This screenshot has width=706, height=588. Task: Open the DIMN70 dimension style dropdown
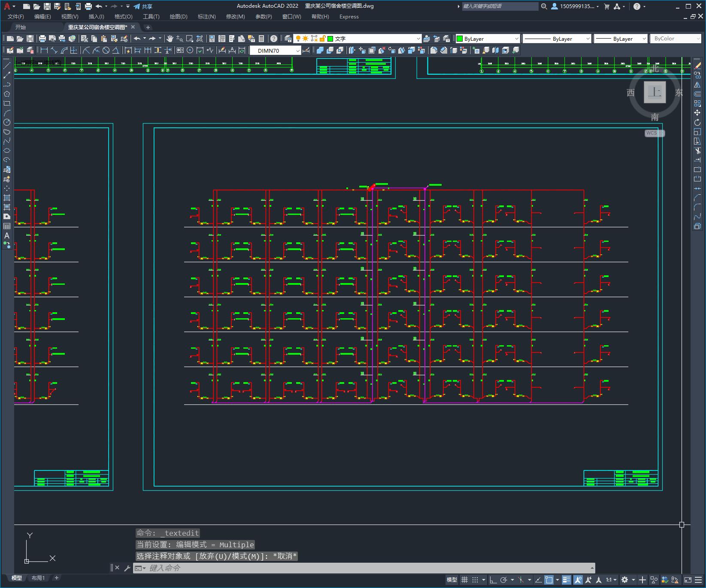276,50
